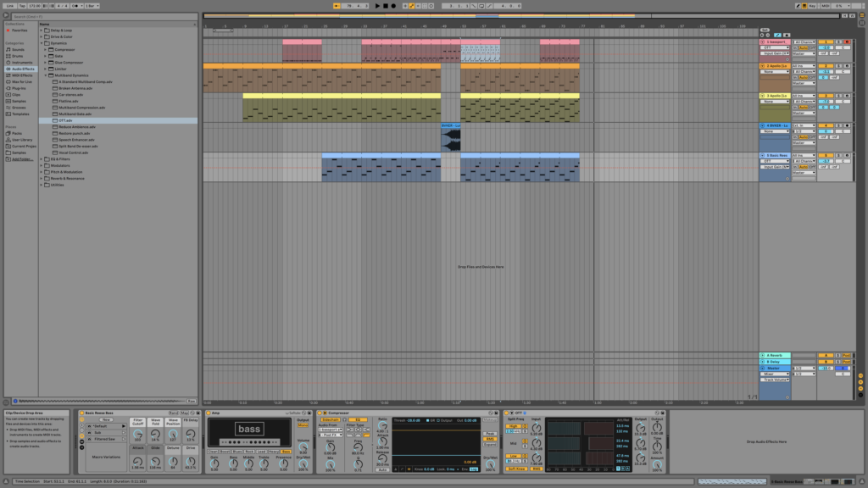
Task: Click the Link button
Action: 9,6
